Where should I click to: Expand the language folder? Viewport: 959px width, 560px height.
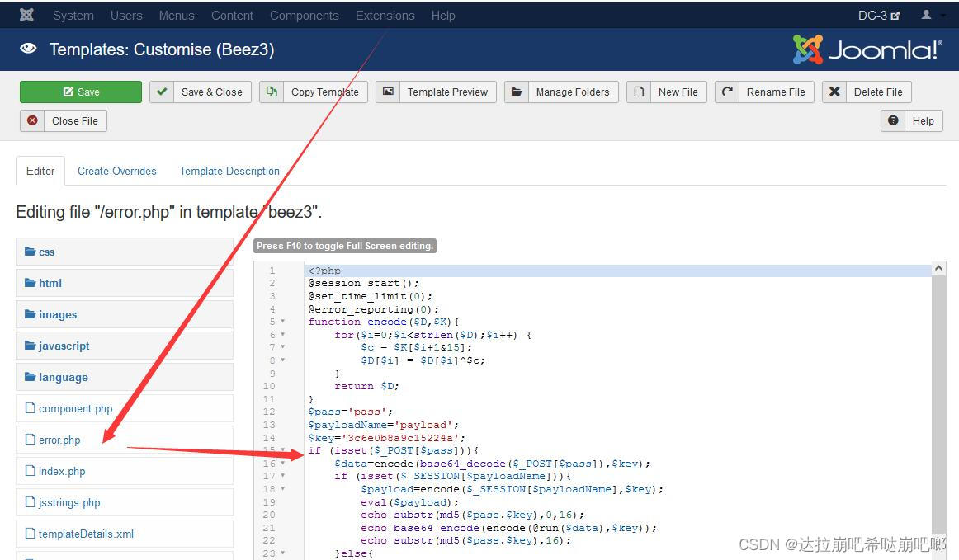124,377
